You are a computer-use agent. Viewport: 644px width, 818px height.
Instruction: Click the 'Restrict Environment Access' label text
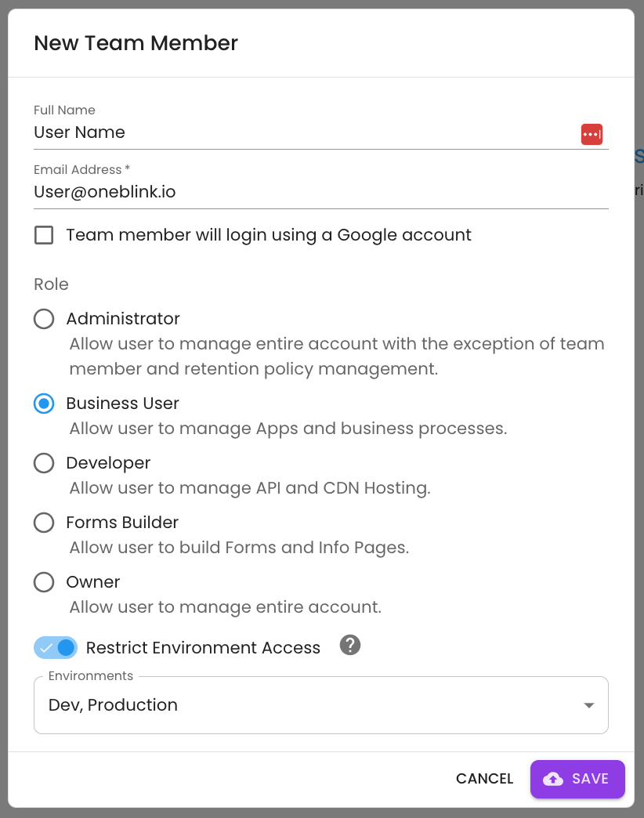tap(203, 648)
